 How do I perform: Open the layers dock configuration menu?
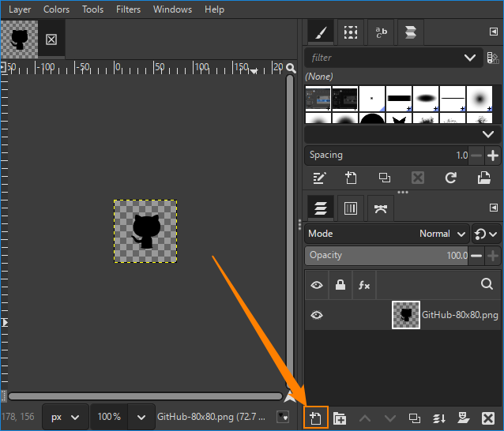(494, 208)
